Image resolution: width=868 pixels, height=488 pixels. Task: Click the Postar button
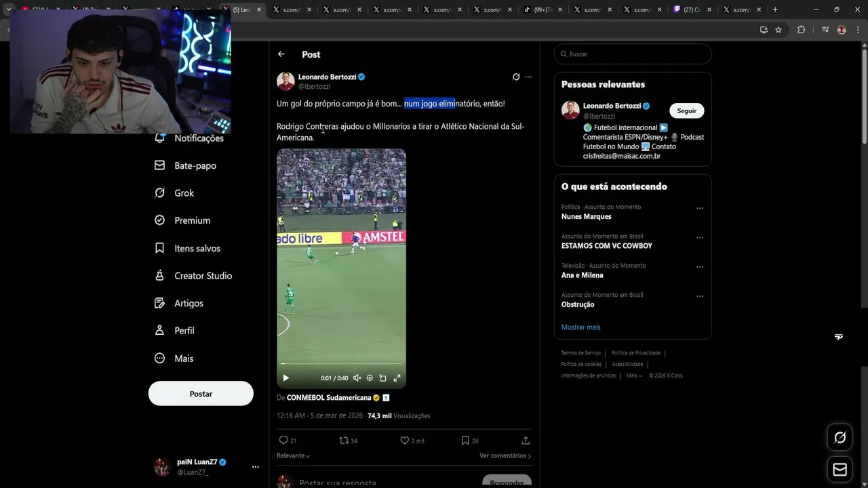201,394
